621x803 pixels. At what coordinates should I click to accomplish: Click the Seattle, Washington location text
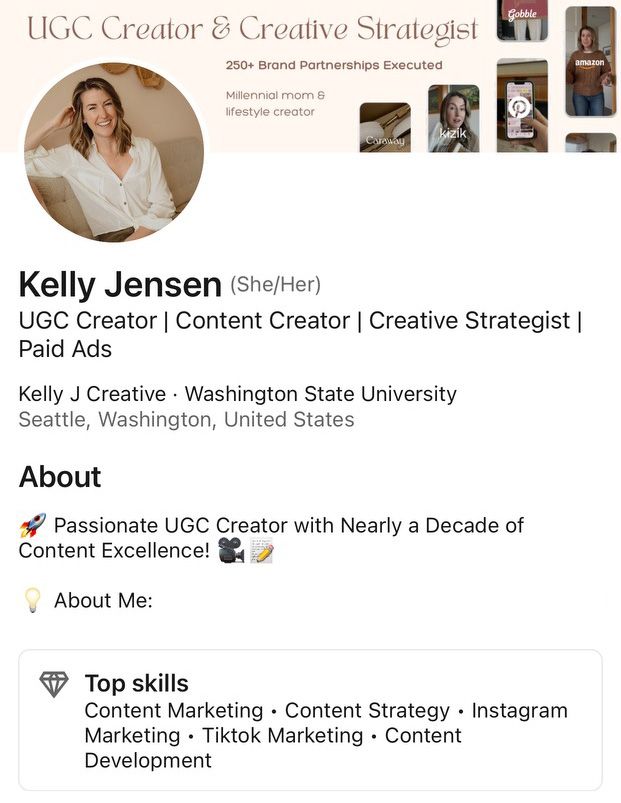186,420
